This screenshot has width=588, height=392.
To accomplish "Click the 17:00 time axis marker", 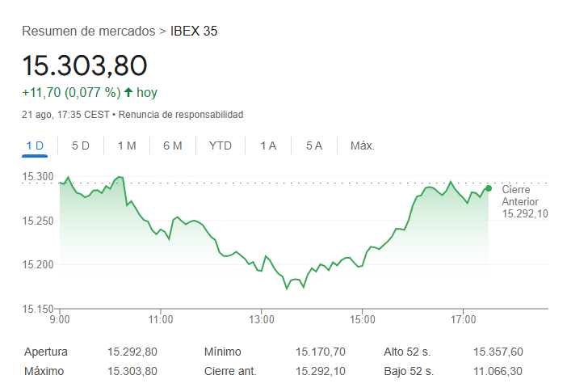I will click(x=463, y=319).
